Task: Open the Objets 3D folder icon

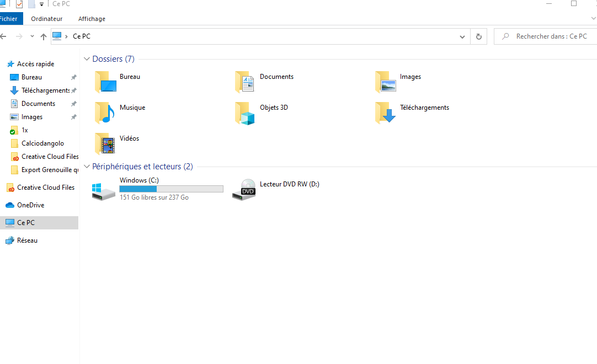Action: [x=244, y=113]
